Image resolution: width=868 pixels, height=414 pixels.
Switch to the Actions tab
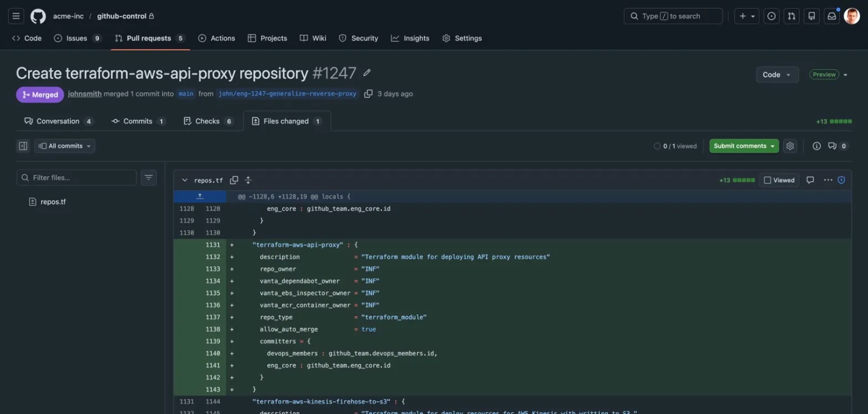coord(216,38)
